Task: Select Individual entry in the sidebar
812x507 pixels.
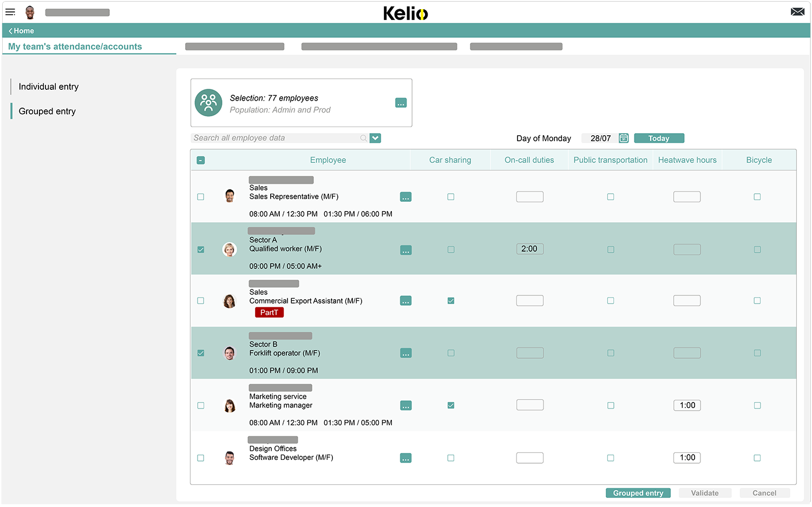Action: tap(49, 87)
